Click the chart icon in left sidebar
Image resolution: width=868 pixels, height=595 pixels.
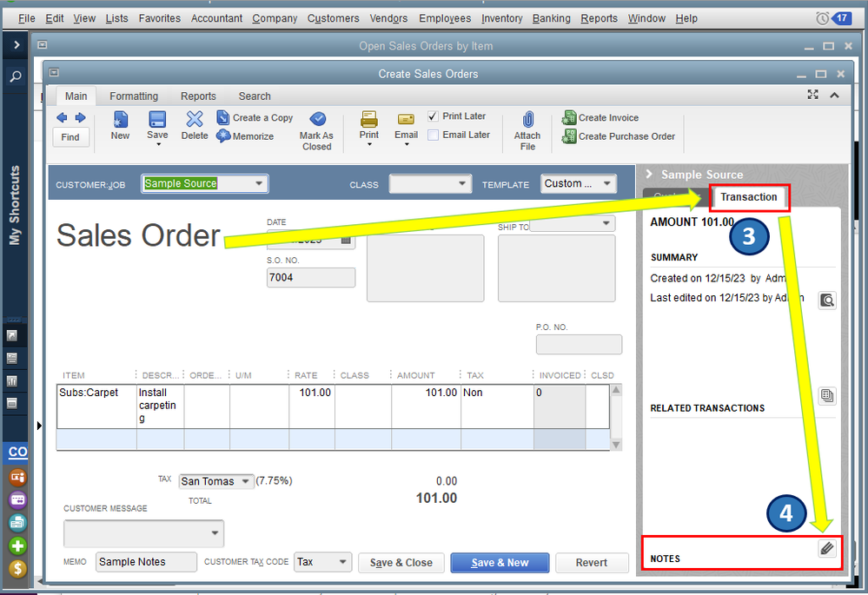point(11,380)
